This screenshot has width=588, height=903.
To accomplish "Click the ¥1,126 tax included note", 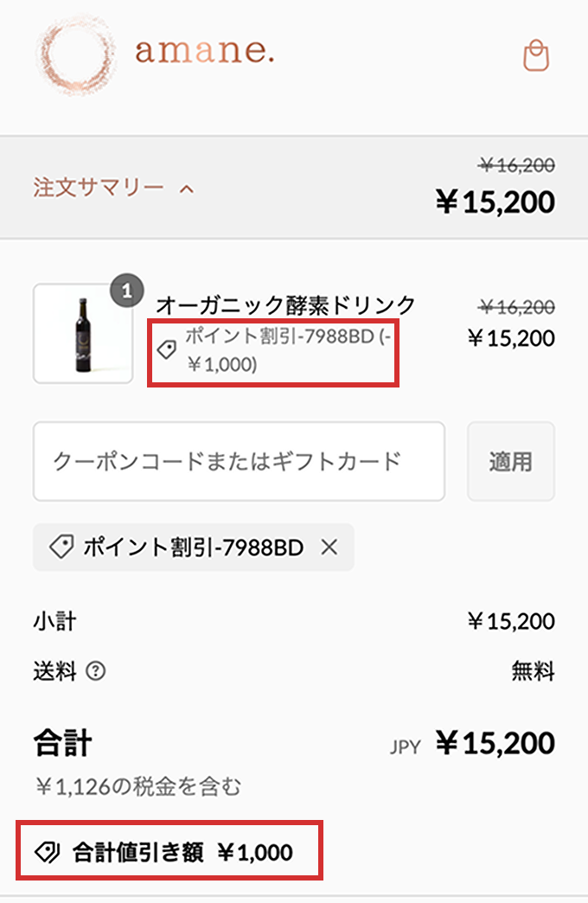I will pos(138,786).
